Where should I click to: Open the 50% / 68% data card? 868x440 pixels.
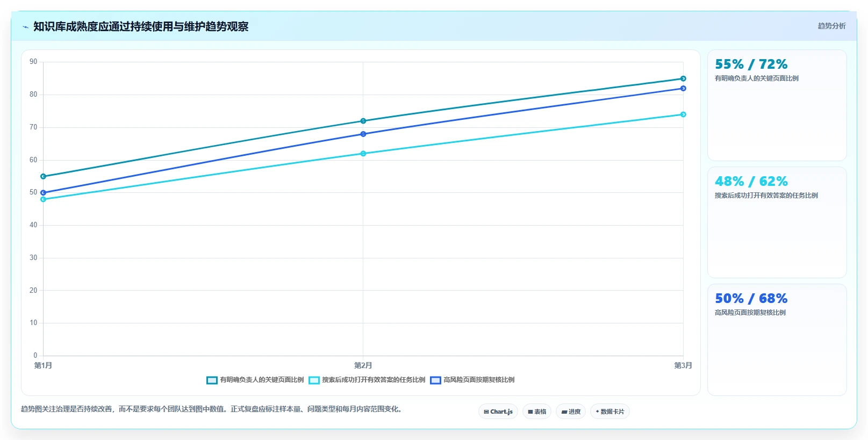pyautogui.click(x=777, y=340)
